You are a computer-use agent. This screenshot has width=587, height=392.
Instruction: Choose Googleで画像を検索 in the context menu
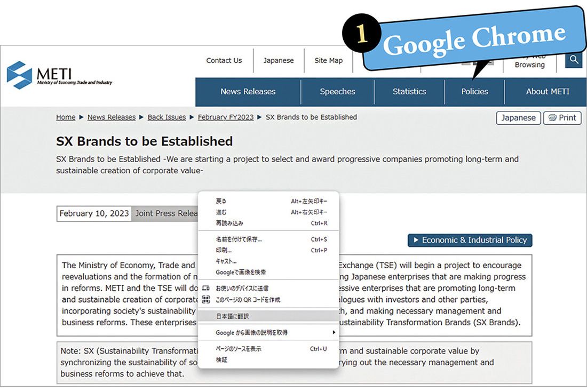coord(268,272)
